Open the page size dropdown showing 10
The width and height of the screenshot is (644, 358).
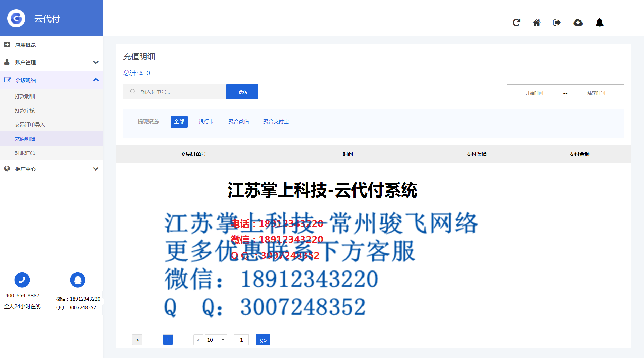point(216,340)
